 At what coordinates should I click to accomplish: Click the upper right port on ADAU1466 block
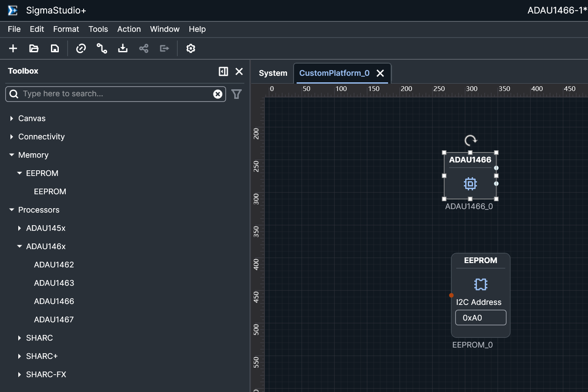click(496, 168)
